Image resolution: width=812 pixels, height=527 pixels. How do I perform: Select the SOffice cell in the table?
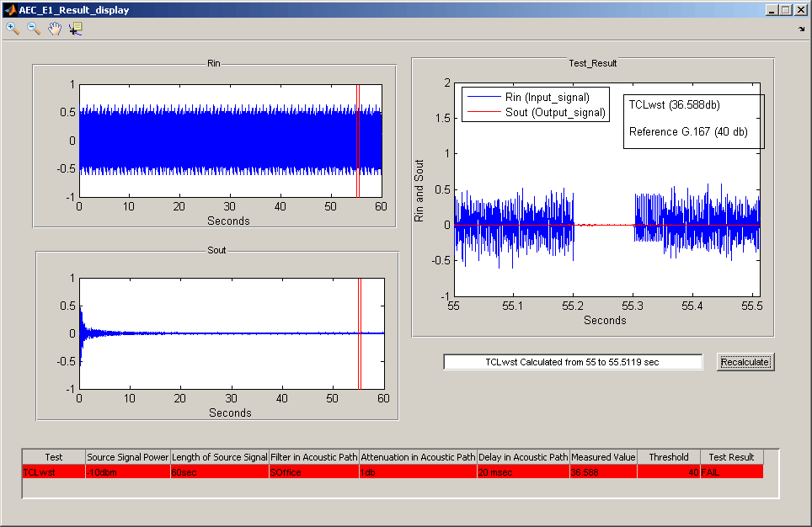(x=313, y=472)
